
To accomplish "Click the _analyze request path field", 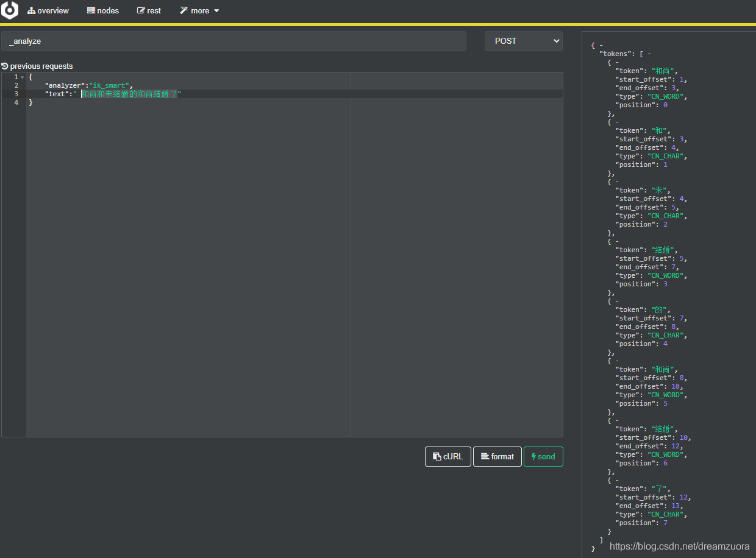I will pos(234,41).
